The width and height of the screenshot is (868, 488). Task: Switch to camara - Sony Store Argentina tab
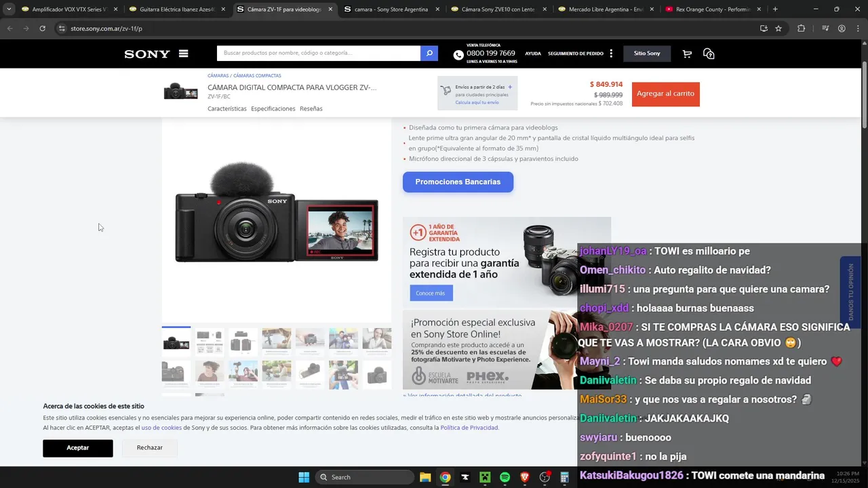pyautogui.click(x=391, y=9)
